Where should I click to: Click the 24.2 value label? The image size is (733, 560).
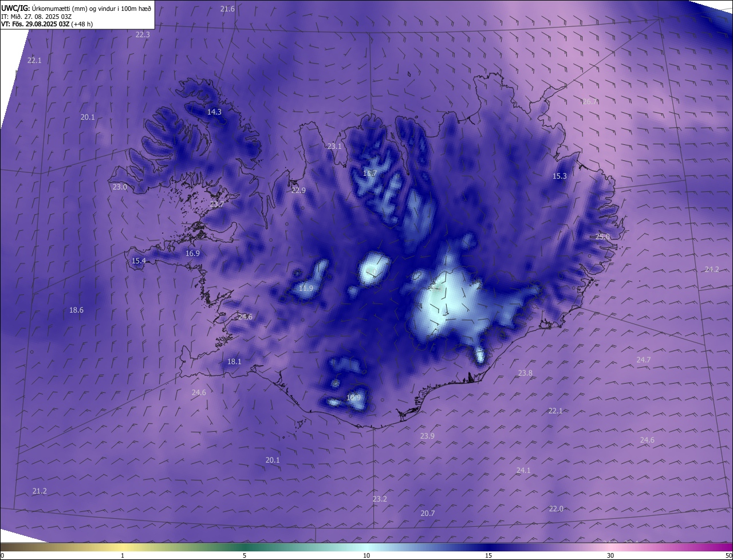pyautogui.click(x=712, y=269)
